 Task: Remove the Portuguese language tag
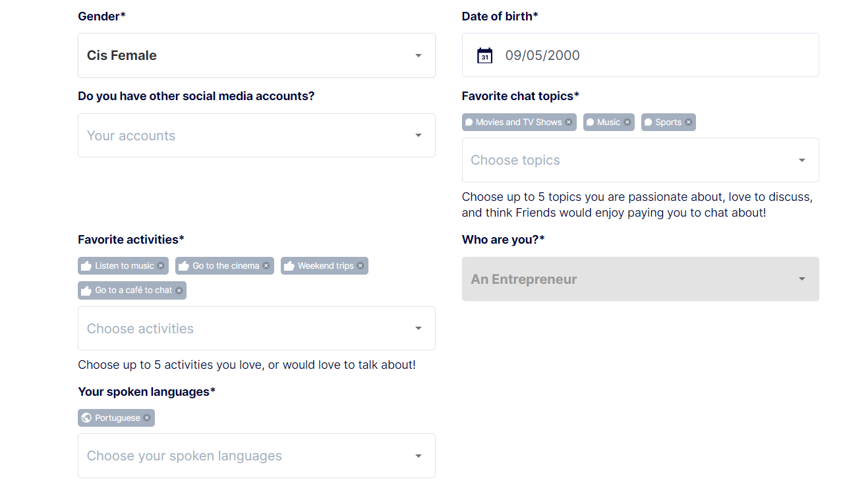tap(147, 418)
